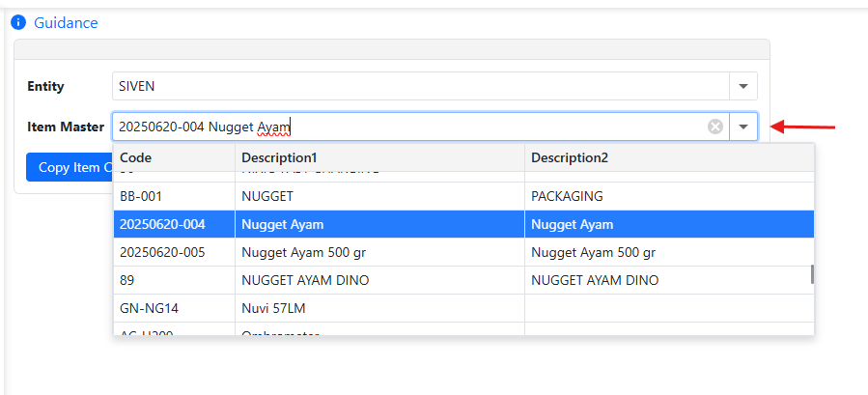
Task: Select the NUGGET description row
Action: (379, 196)
